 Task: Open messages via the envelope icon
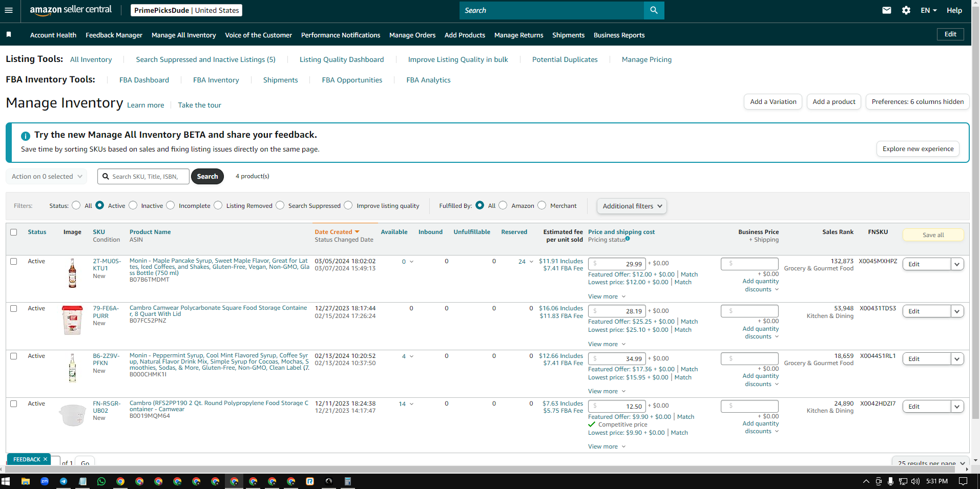[x=887, y=10]
